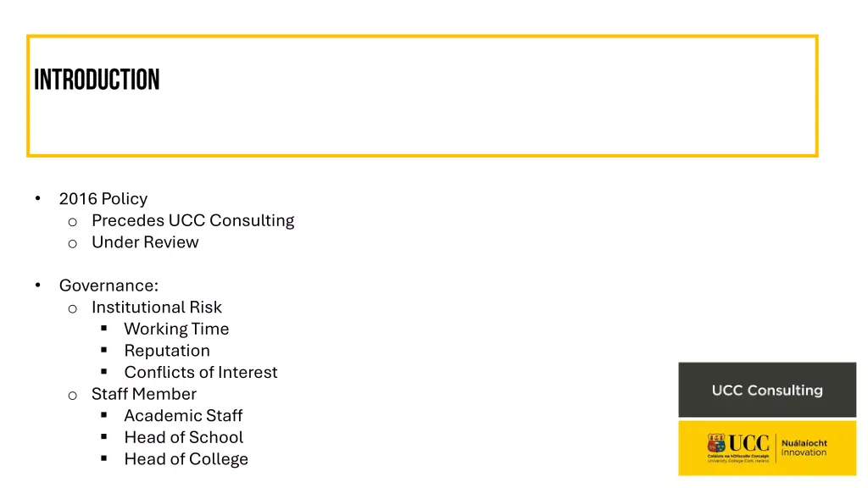Click the Reputation list item

pyautogui.click(x=167, y=351)
